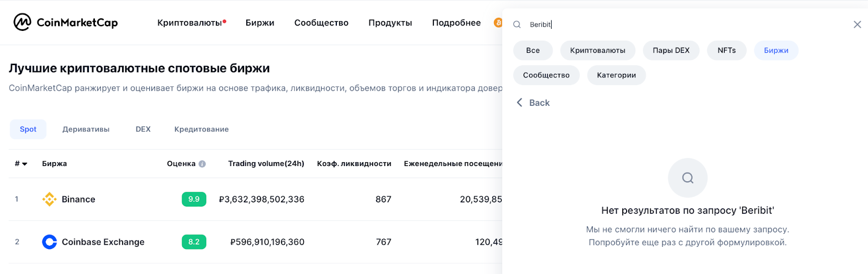
Task: Open the Coinbase Exchange link
Action: pyautogui.click(x=103, y=242)
